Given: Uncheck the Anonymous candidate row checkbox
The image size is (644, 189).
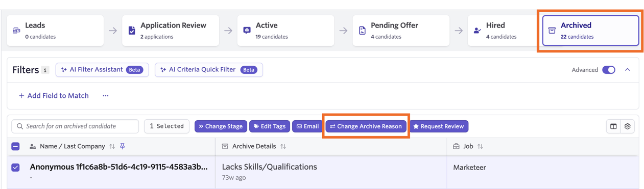Looking at the screenshot, I should point(16,167).
